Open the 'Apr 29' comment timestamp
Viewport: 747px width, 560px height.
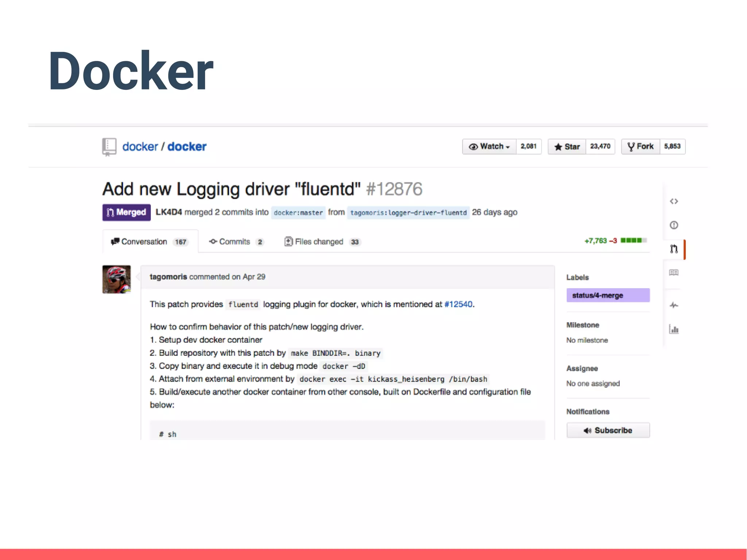pos(254,277)
